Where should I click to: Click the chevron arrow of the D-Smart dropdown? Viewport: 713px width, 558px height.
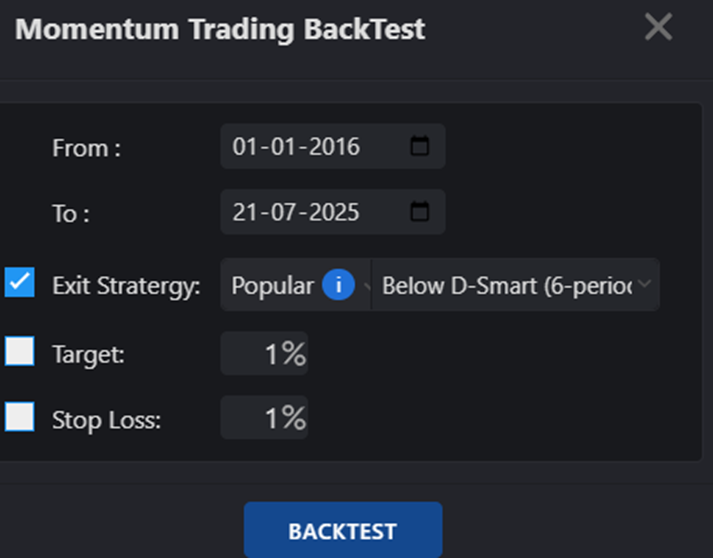click(644, 283)
